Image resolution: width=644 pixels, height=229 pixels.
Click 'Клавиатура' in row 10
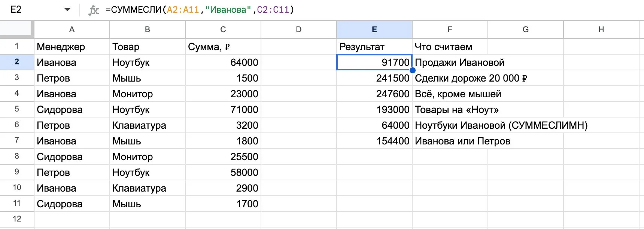click(148, 188)
